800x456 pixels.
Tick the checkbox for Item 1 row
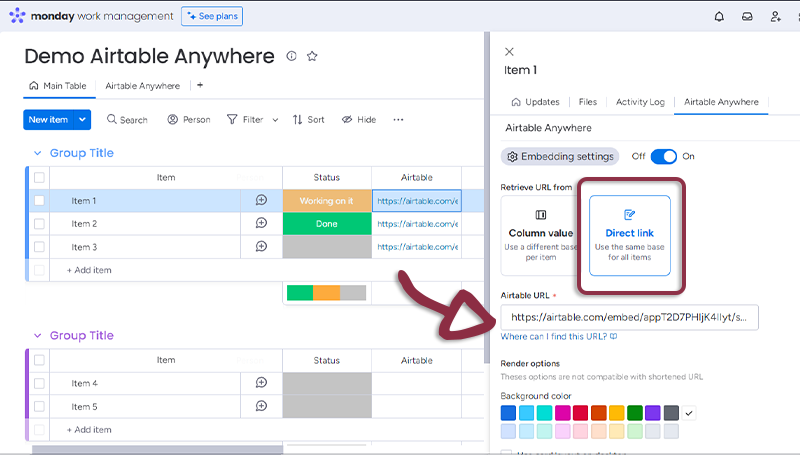(40, 200)
